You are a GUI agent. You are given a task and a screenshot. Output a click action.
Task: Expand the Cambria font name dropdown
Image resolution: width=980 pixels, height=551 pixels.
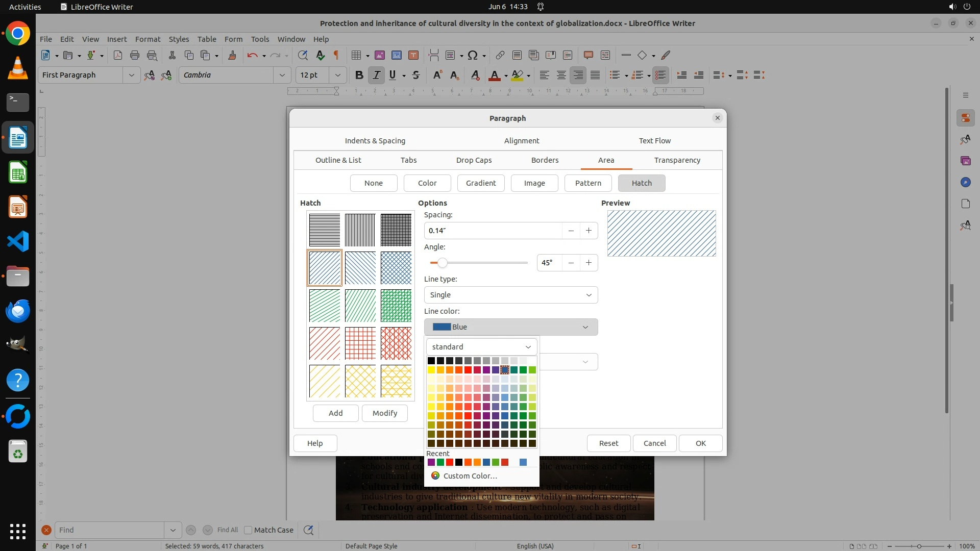[282, 75]
